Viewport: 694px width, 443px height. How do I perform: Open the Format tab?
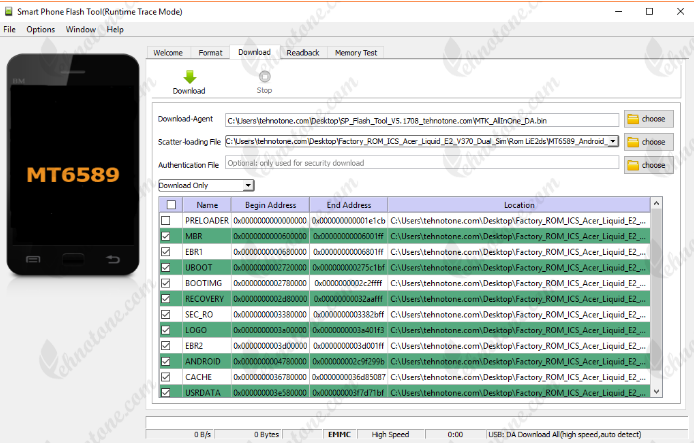point(210,52)
